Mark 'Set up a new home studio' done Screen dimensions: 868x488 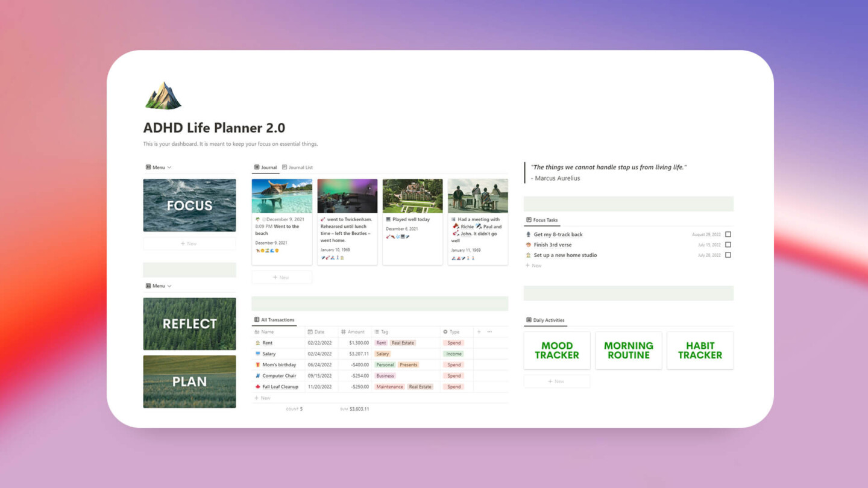[x=728, y=255]
